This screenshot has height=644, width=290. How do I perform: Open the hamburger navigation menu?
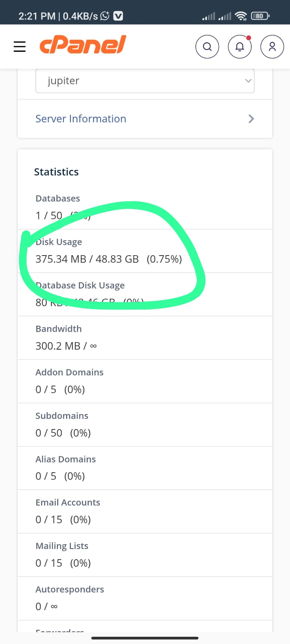click(19, 47)
